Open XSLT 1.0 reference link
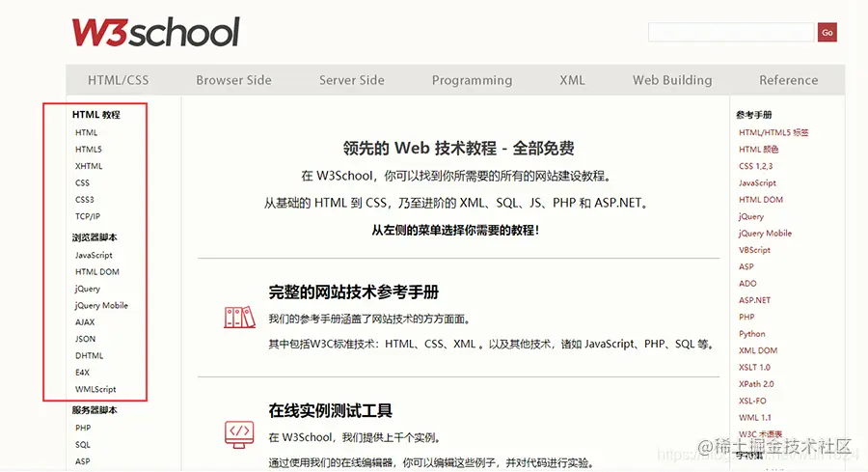The width and height of the screenshot is (868, 472). tap(754, 367)
